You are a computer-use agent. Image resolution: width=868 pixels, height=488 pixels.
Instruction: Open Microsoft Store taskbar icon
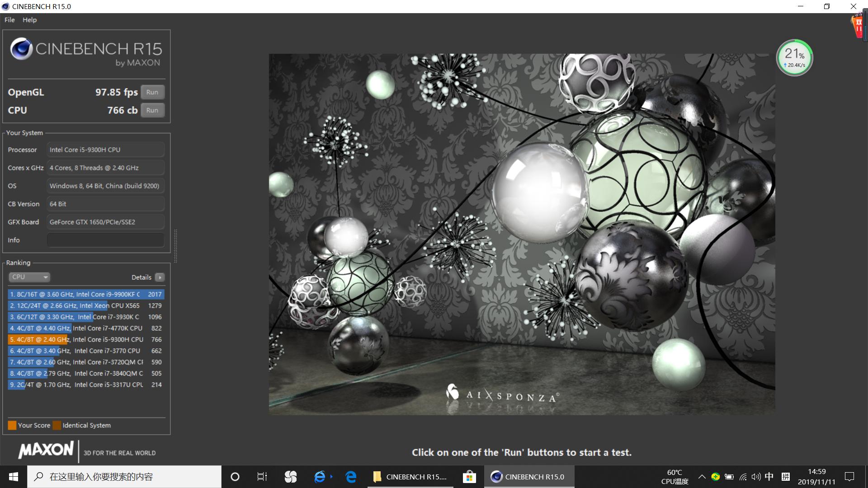click(x=469, y=477)
